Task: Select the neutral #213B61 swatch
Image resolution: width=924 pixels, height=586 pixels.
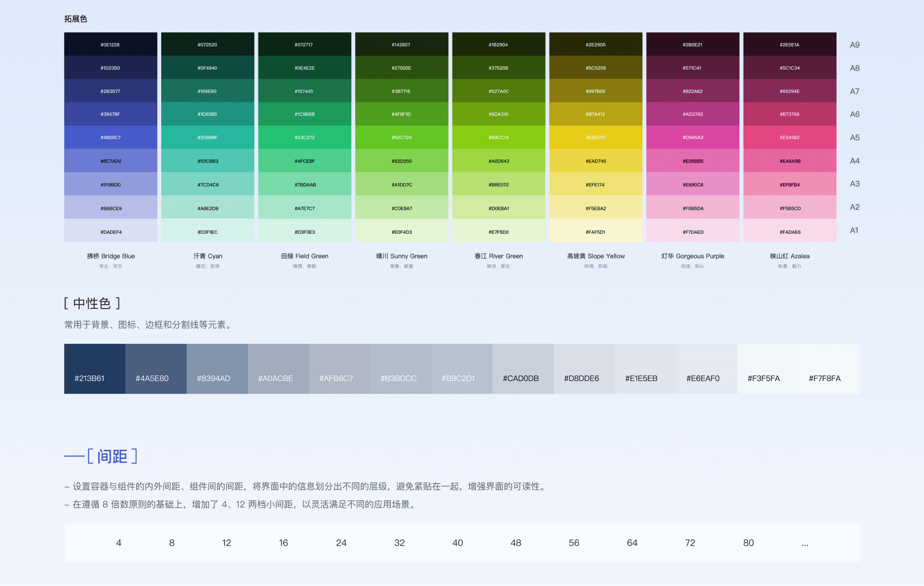Action: (x=94, y=369)
